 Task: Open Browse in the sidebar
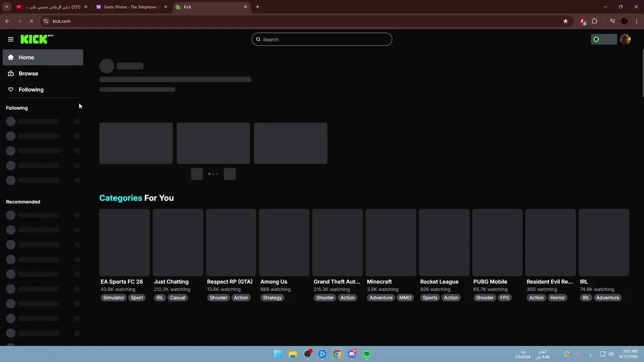click(x=43, y=73)
